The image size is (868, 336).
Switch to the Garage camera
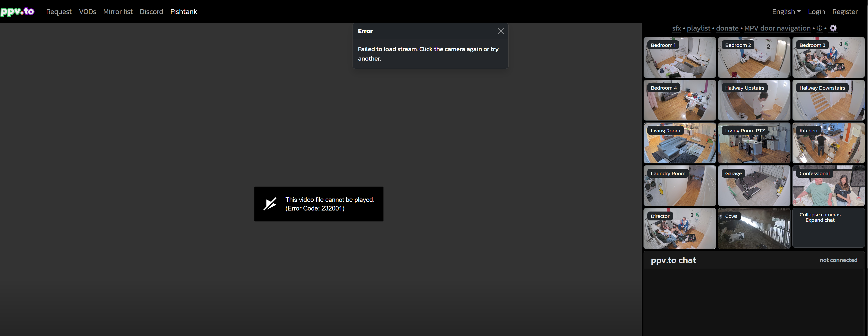point(754,186)
